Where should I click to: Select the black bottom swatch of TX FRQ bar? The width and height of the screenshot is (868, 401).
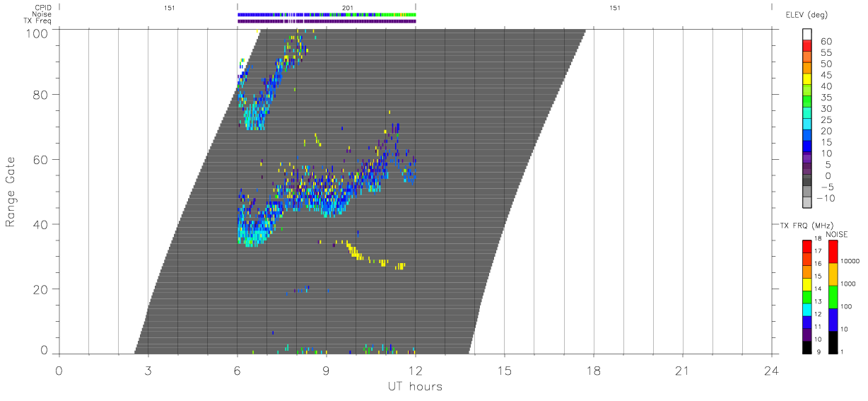tap(807, 347)
